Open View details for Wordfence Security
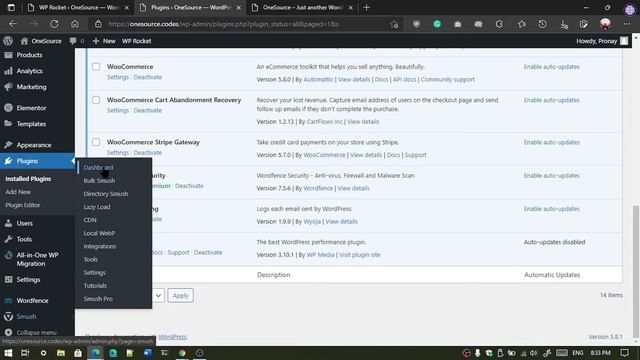Screen dimensions: 640x360 [x=353, y=188]
